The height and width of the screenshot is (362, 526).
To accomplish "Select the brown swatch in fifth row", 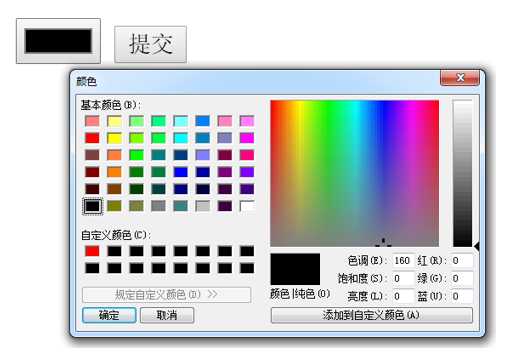I will click(x=114, y=189).
